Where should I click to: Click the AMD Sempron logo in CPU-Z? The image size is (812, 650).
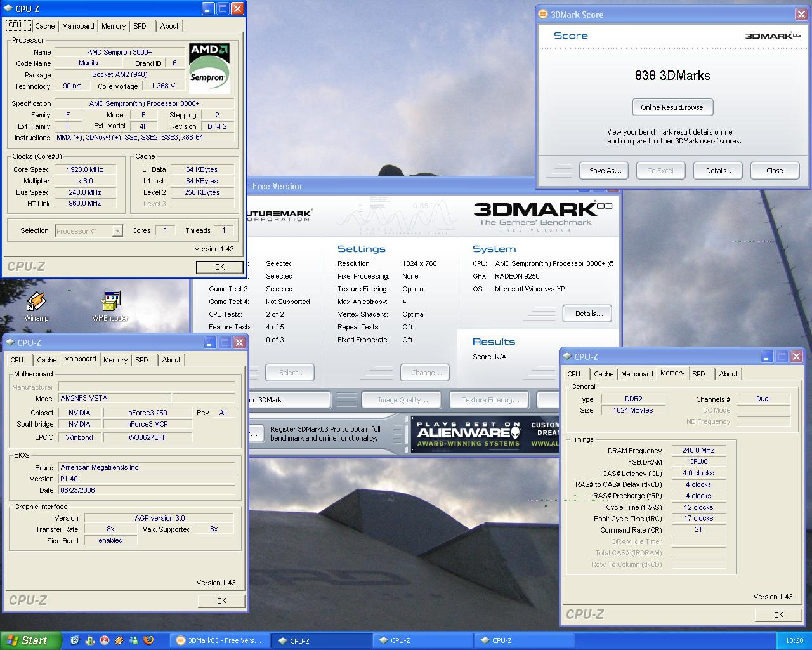(209, 69)
